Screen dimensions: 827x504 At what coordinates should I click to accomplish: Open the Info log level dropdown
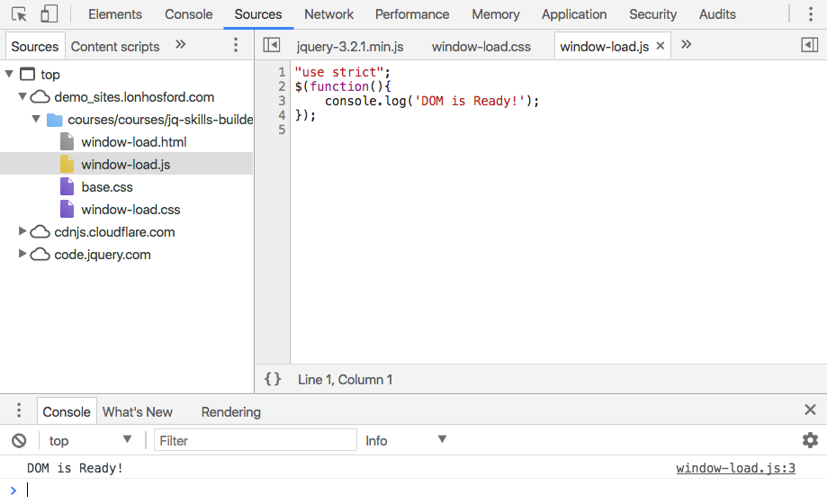406,440
